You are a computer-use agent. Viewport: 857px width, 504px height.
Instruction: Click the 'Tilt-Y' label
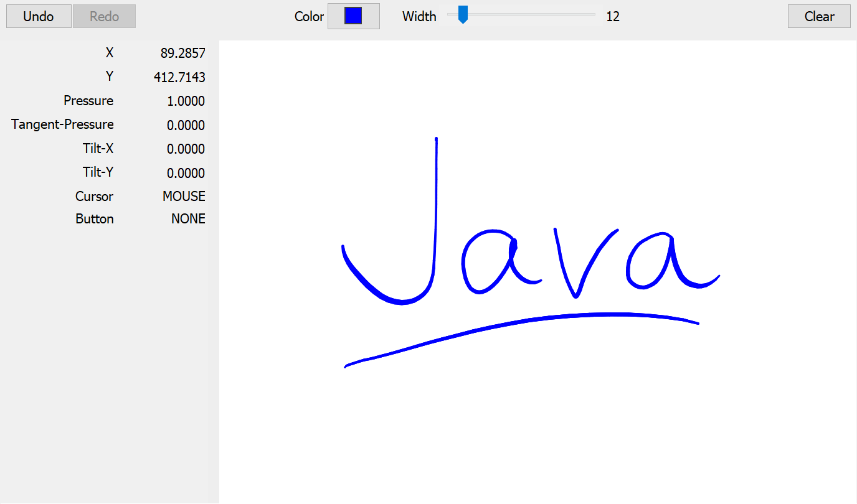(98, 172)
